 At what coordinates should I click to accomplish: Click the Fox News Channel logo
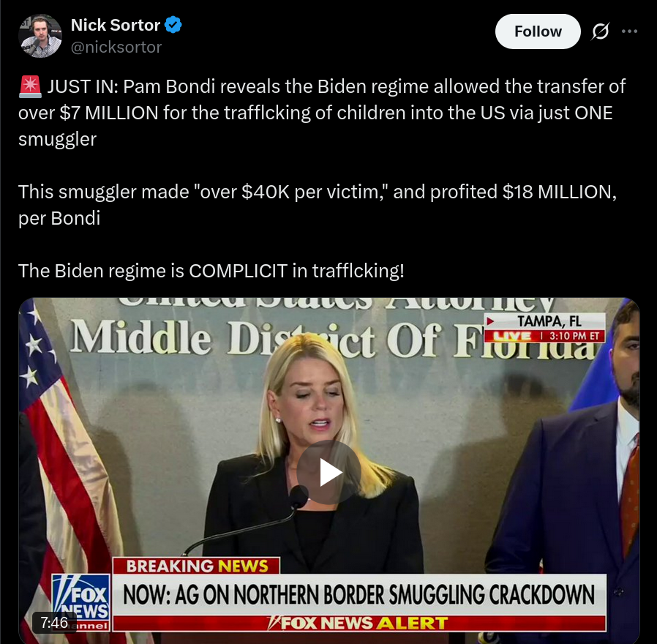tap(81, 602)
